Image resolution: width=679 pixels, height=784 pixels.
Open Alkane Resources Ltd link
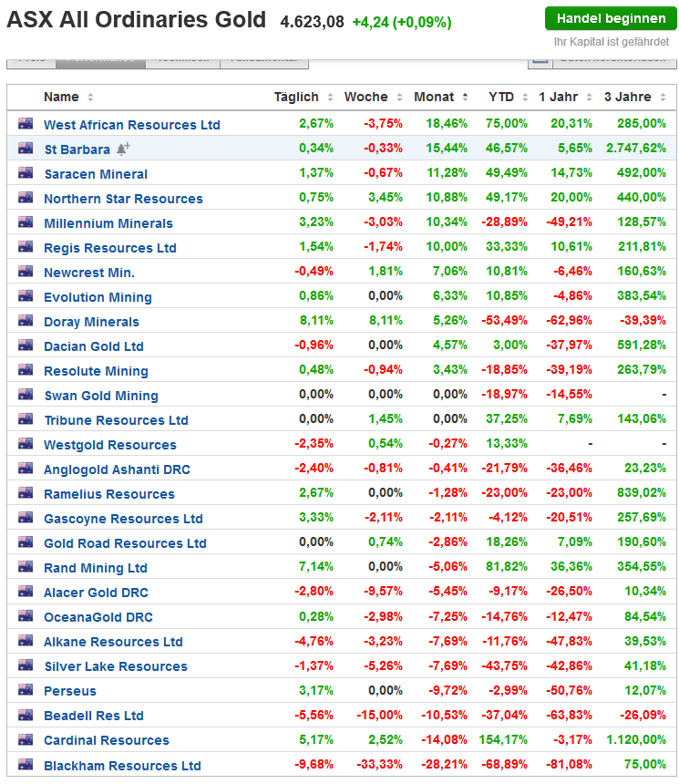coord(114,642)
